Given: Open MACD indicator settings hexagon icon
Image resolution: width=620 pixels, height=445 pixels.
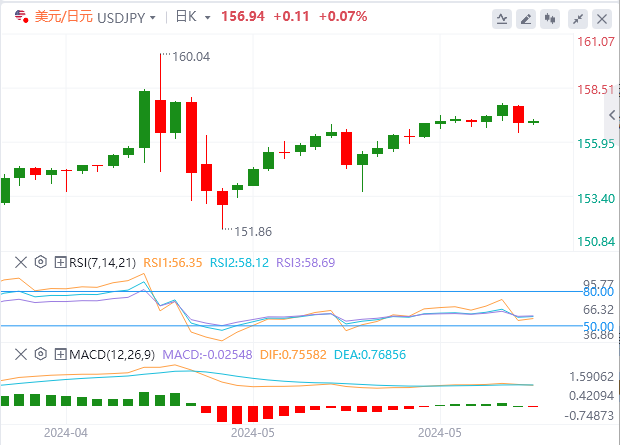Looking at the screenshot, I should 41,354.
